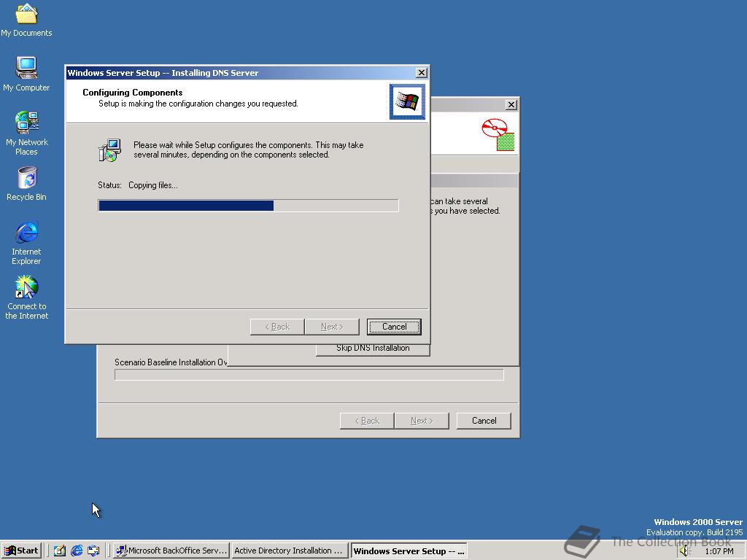Select the My Computer desktop icon
The width and height of the screenshot is (747, 560).
26,74
